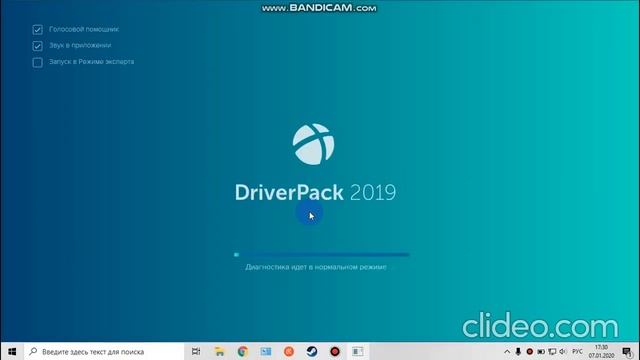Uncheck the Звук в приложении checkbox
This screenshot has height=360, width=640.
tap(38, 46)
